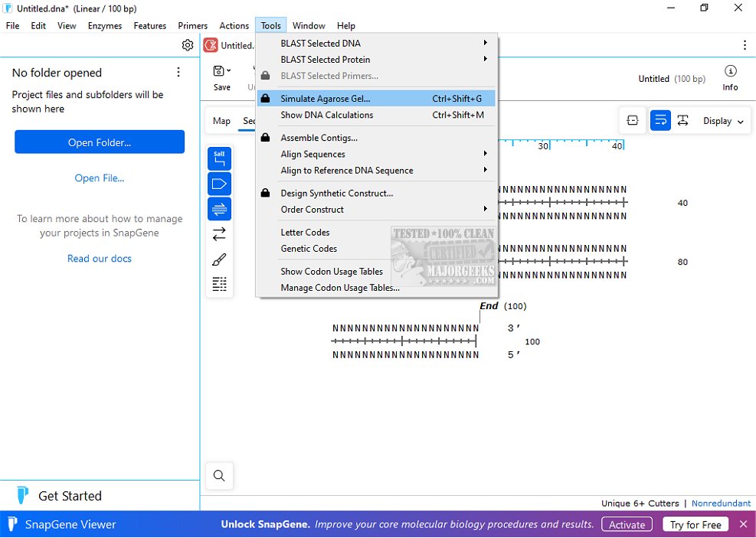Screen dimensions: 756x538
Task: Click the End (100) sequence marker
Action: pos(503,306)
